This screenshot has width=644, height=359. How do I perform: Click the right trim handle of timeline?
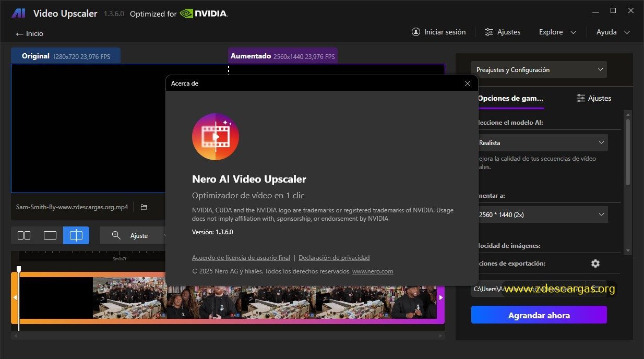441,297
